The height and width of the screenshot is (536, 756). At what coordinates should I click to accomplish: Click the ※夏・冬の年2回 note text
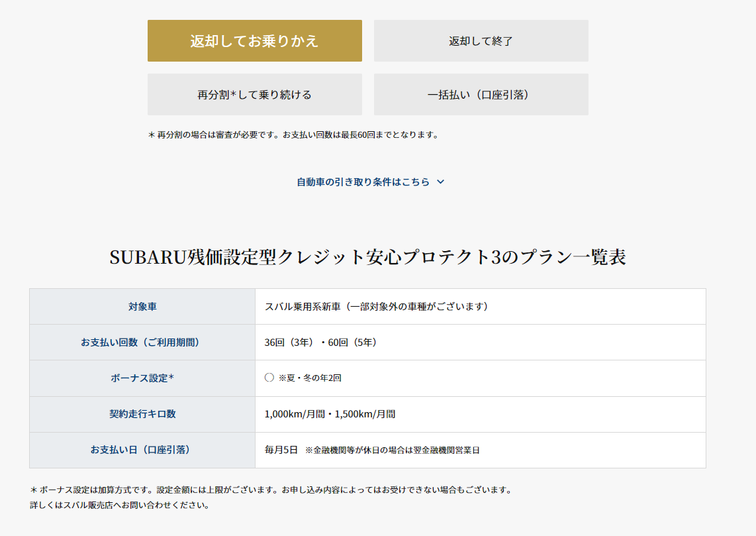tap(310, 378)
